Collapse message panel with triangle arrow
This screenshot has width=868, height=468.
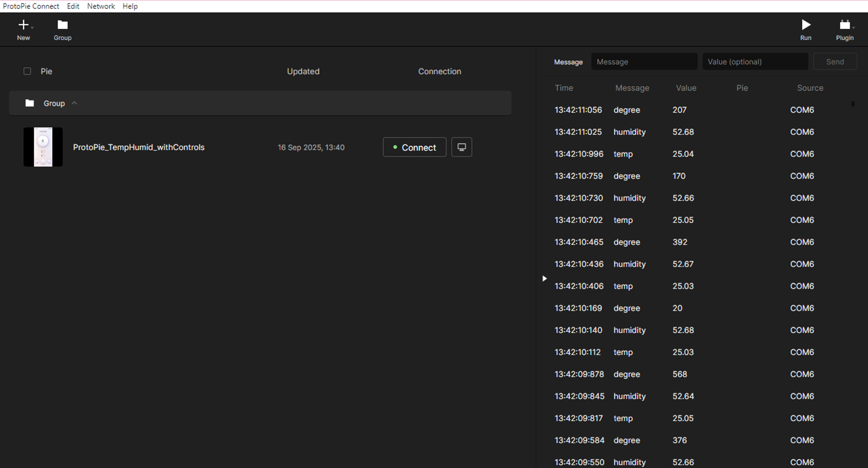545,278
